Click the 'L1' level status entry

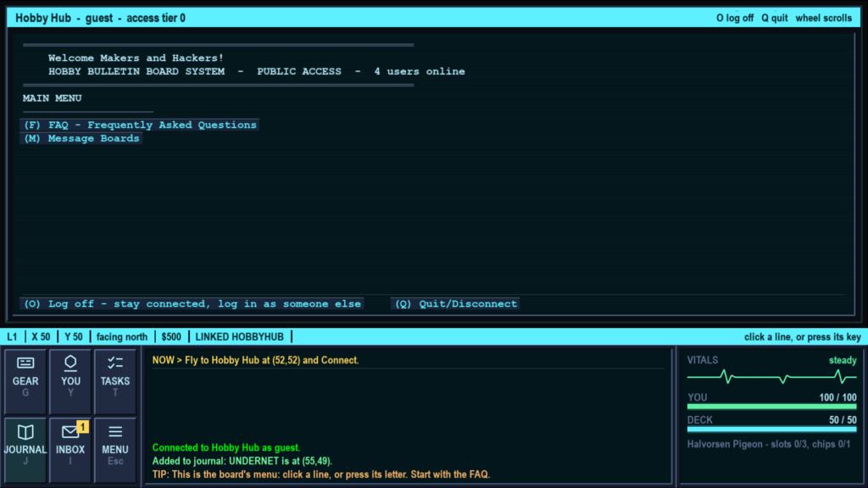(12, 337)
